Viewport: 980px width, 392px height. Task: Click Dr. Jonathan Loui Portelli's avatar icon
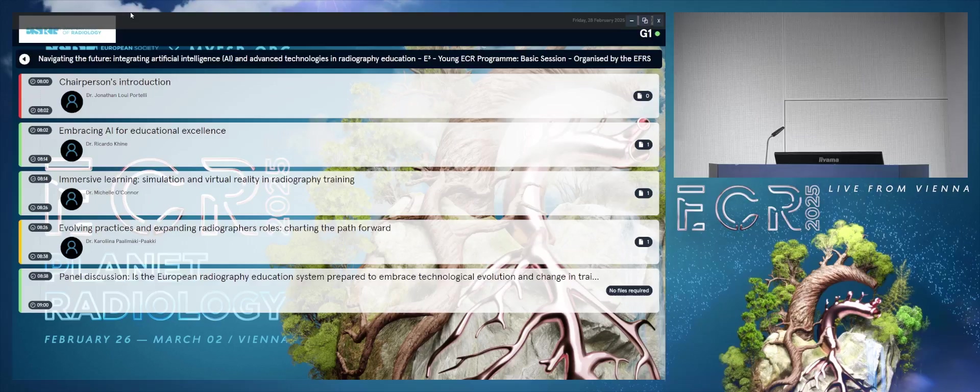[72, 102]
